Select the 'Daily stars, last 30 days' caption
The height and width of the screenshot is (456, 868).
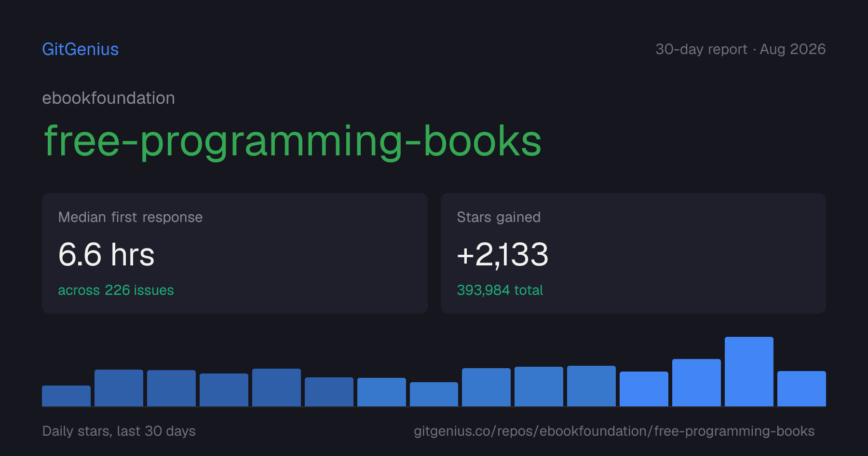coord(119,431)
